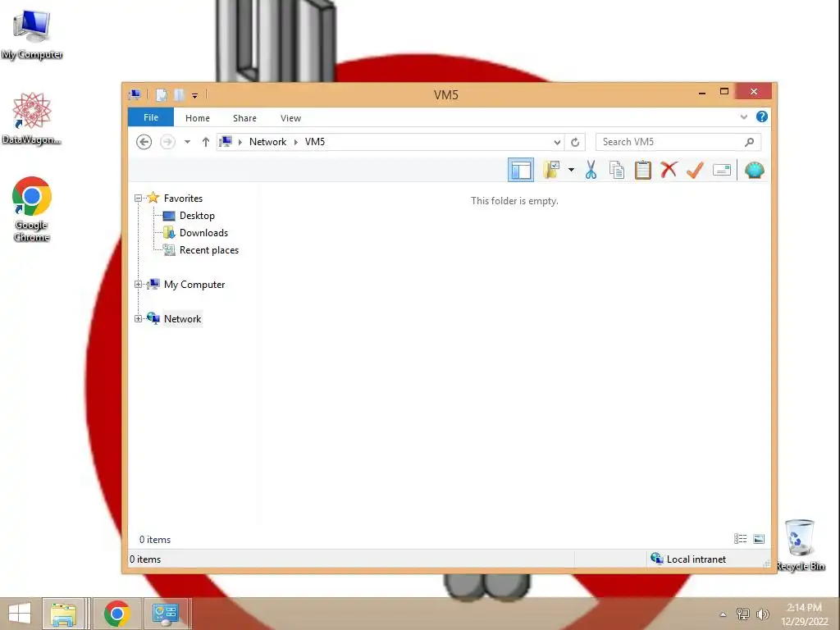Go up one level with Up arrow
840x630 pixels.
coord(206,142)
